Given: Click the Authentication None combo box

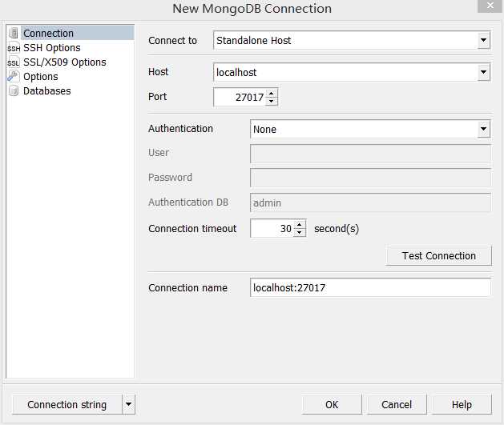Looking at the screenshot, I should click(x=370, y=129).
